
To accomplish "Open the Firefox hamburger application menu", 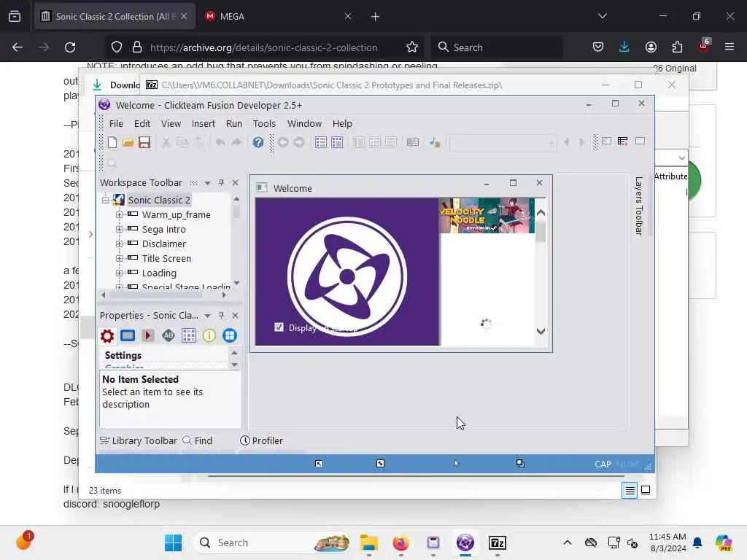I will point(729,47).
